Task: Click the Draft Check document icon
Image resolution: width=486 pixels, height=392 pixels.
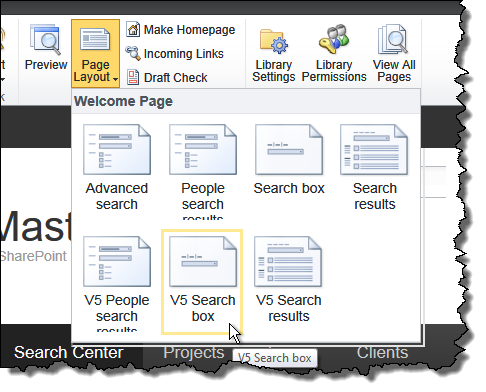Action: pos(133,77)
